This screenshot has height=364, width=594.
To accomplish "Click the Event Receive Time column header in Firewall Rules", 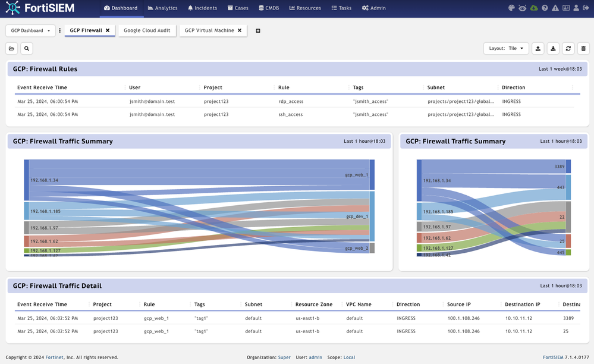I will [42, 87].
